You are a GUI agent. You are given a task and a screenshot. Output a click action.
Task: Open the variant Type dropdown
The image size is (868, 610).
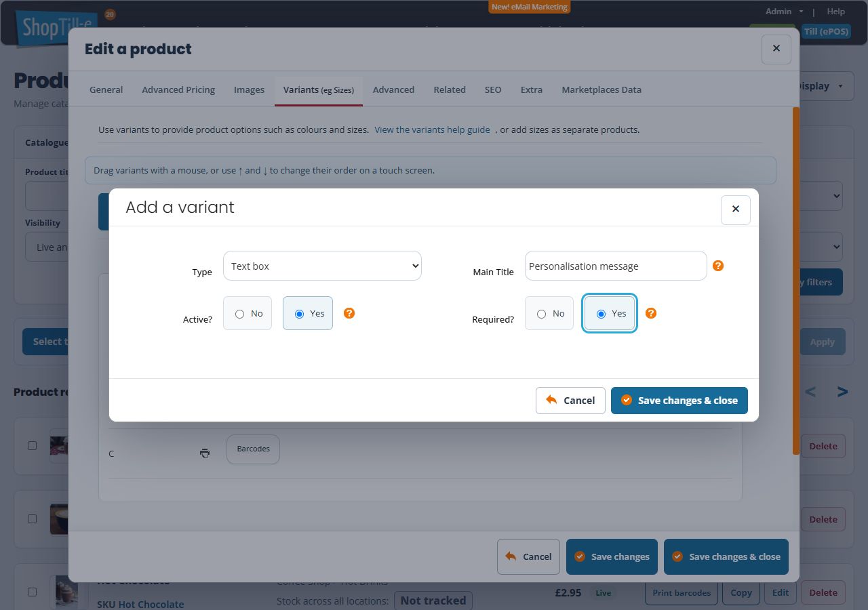pyautogui.click(x=322, y=266)
